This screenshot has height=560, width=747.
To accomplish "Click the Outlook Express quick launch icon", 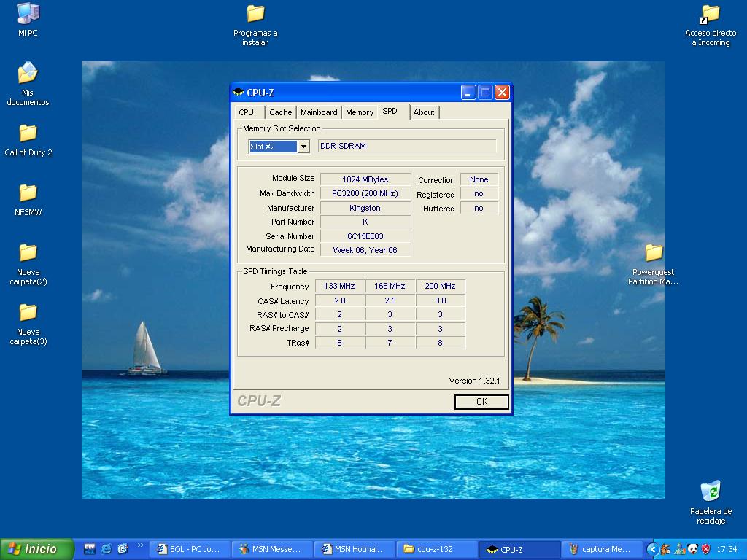I will coord(123,549).
